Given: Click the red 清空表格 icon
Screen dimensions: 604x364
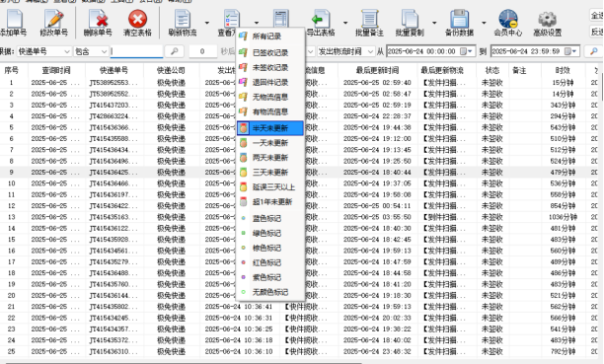Looking at the screenshot, I should coord(137,20).
